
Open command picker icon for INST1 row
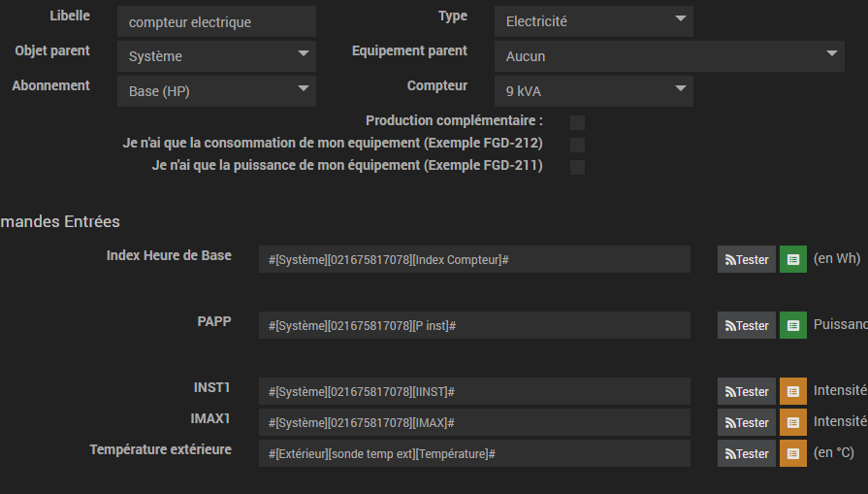793,391
